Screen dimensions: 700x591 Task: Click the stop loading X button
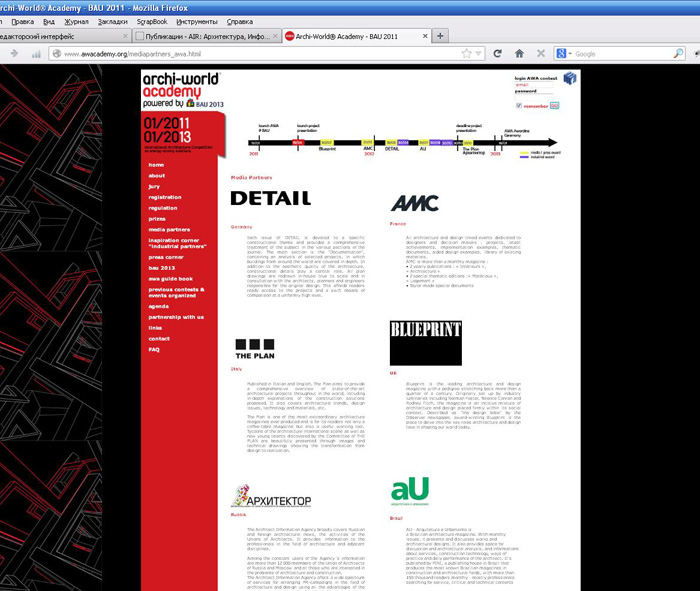(541, 54)
